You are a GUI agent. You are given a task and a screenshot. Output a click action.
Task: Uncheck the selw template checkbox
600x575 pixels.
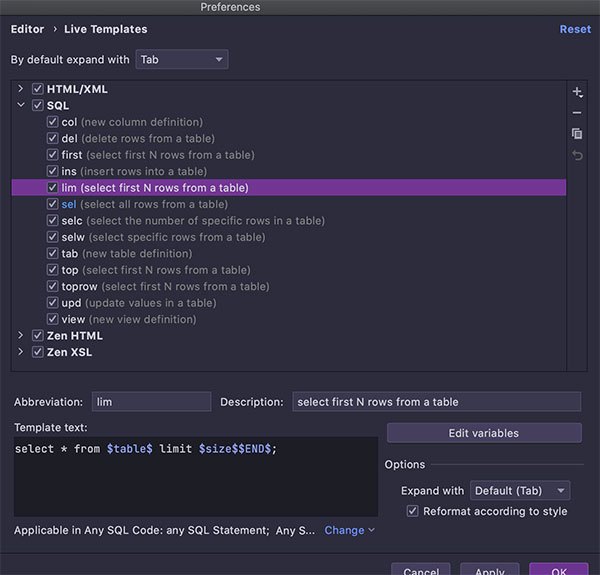pos(52,237)
